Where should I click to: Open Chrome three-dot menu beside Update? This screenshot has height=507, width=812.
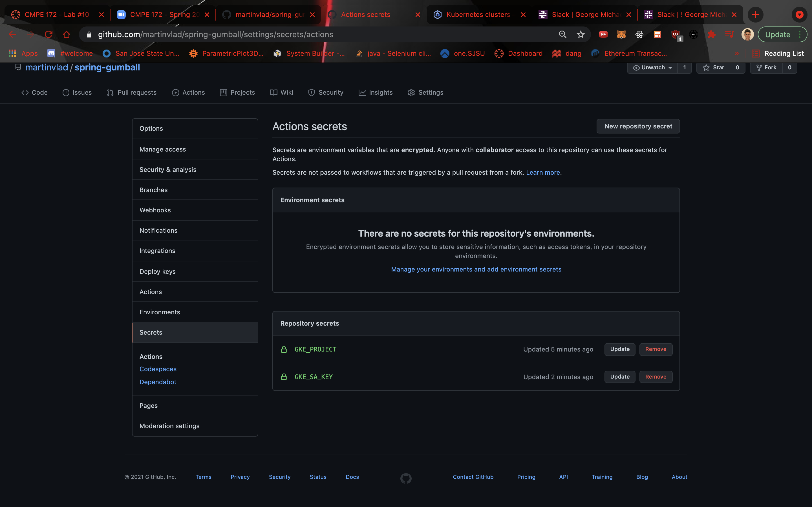[x=800, y=35]
